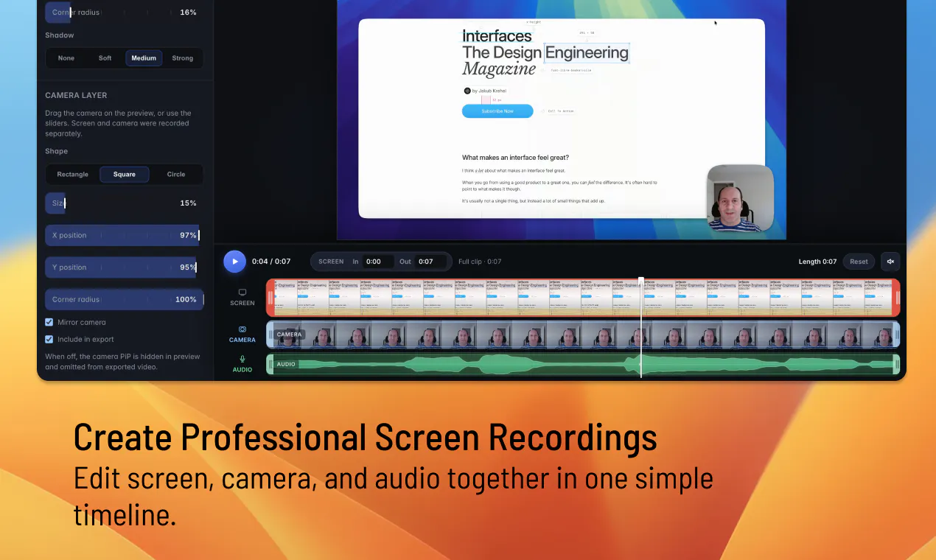Adjust the top Corner radius 16% slider
Viewport: 936px width, 560px height.
click(124, 13)
